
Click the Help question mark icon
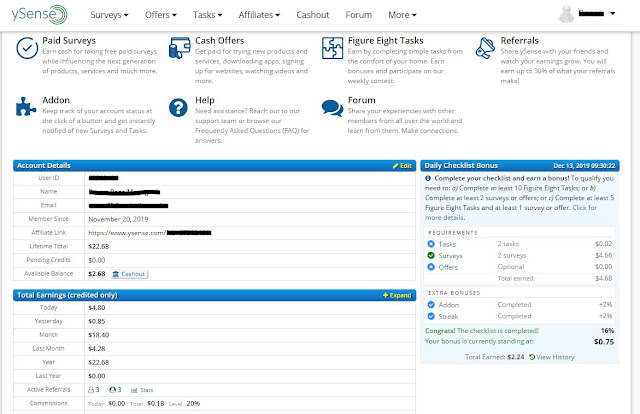(179, 108)
